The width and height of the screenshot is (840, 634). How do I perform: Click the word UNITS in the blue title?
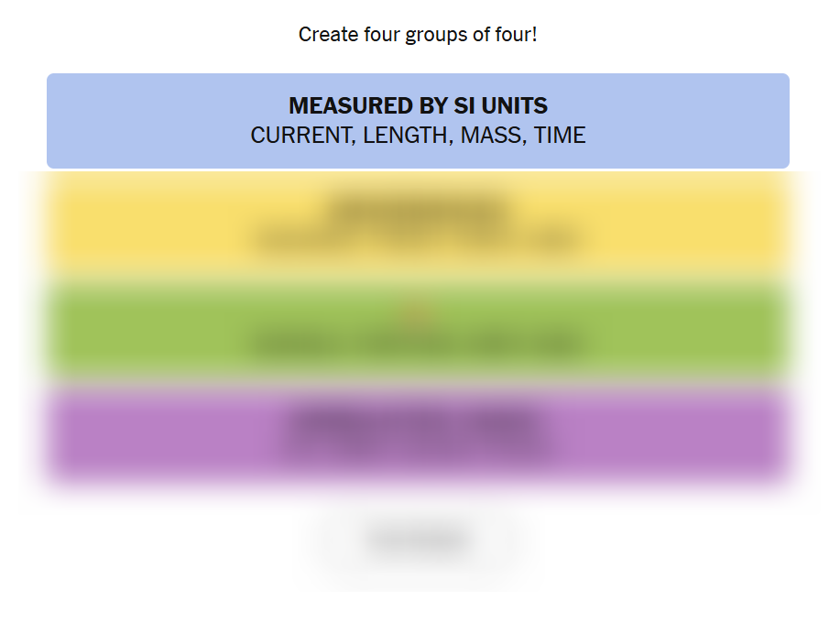(x=514, y=105)
